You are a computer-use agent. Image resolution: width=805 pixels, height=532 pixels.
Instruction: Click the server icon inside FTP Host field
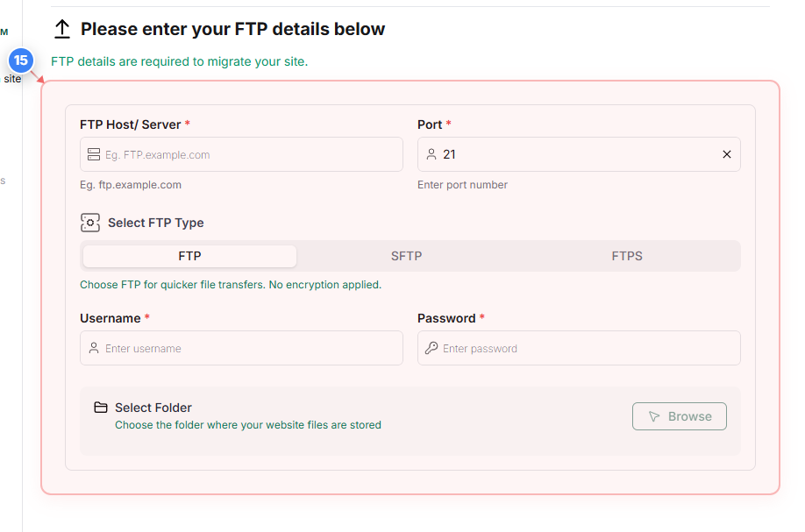coord(94,154)
